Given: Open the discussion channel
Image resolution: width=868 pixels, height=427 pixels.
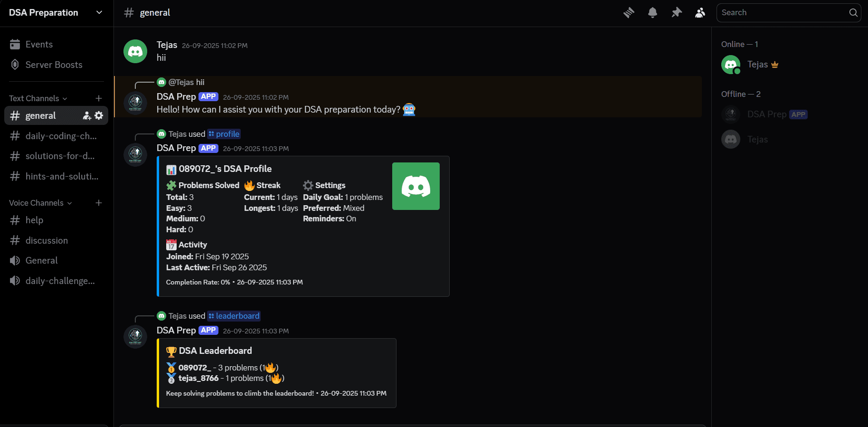Looking at the screenshot, I should [x=57, y=240].
